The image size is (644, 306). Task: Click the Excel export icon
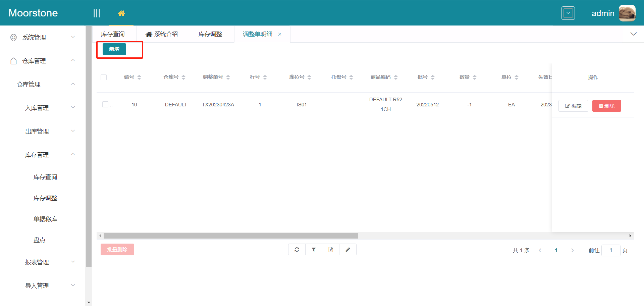click(331, 250)
